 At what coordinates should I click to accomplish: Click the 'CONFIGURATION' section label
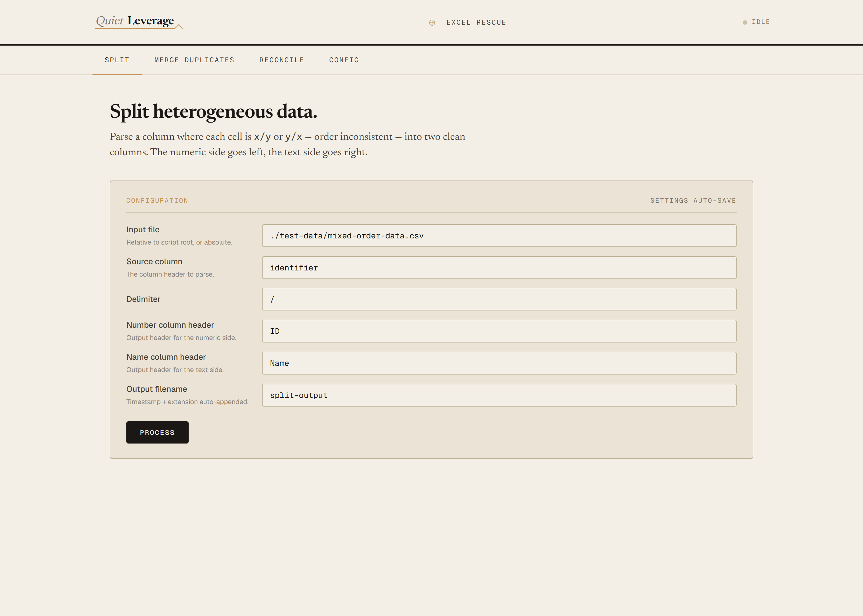[x=157, y=200]
